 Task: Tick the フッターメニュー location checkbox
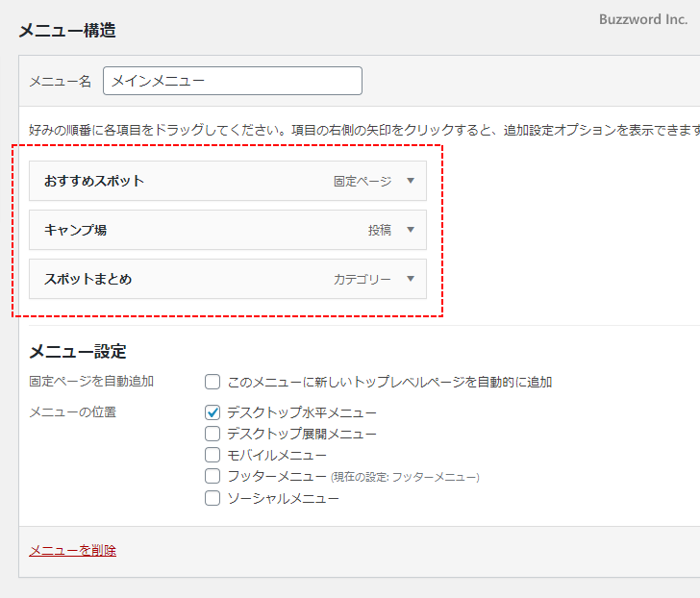212,476
